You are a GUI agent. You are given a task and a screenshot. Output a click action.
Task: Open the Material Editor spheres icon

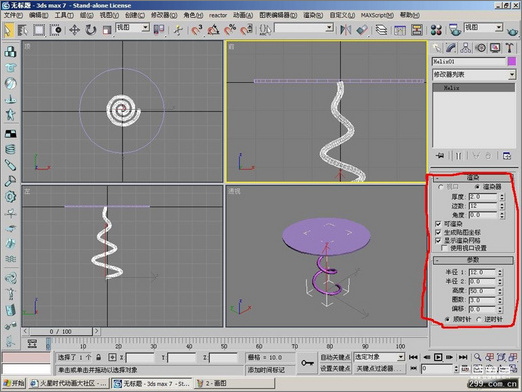click(436, 30)
